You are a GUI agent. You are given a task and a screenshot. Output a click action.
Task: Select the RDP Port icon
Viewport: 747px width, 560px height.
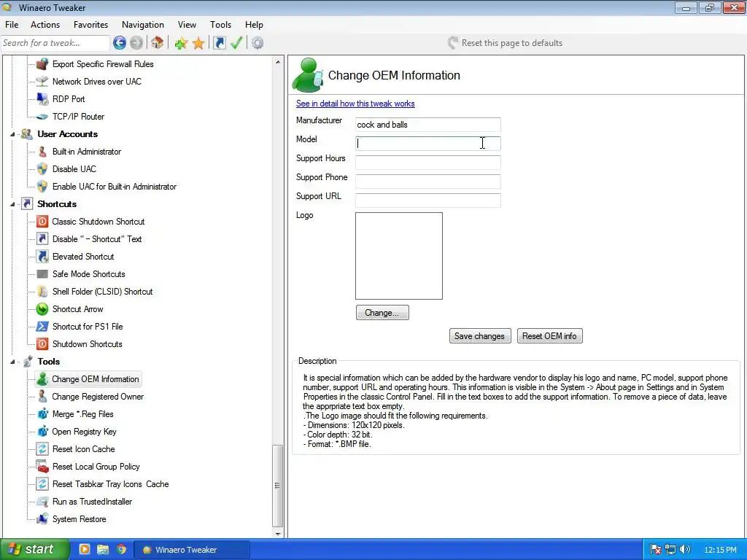(x=42, y=99)
